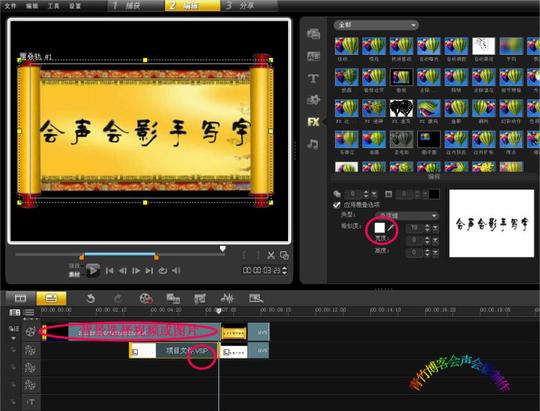Viewport: 540px width, 411px height.
Task: Open the record/capture option film-reel icon
Action: [146, 298]
